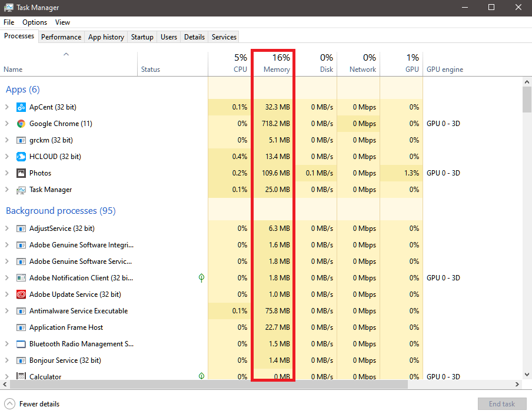Expand the HCLOUD process group
The image size is (532, 417).
point(7,157)
